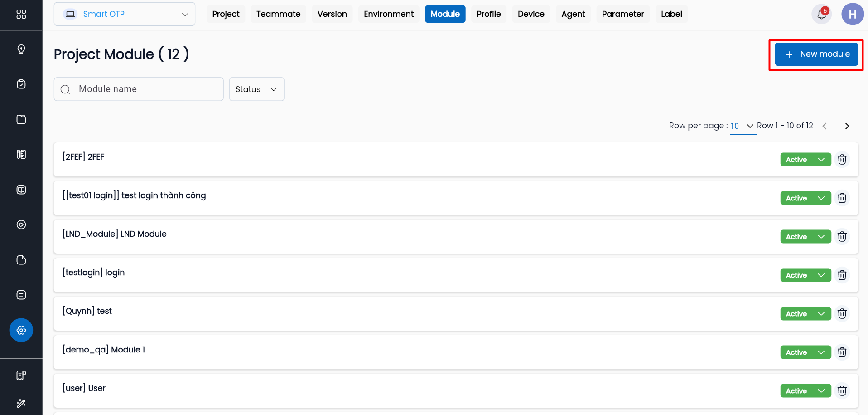Click the notification bell icon
Viewport: 868px width, 415px height.
coord(821,15)
